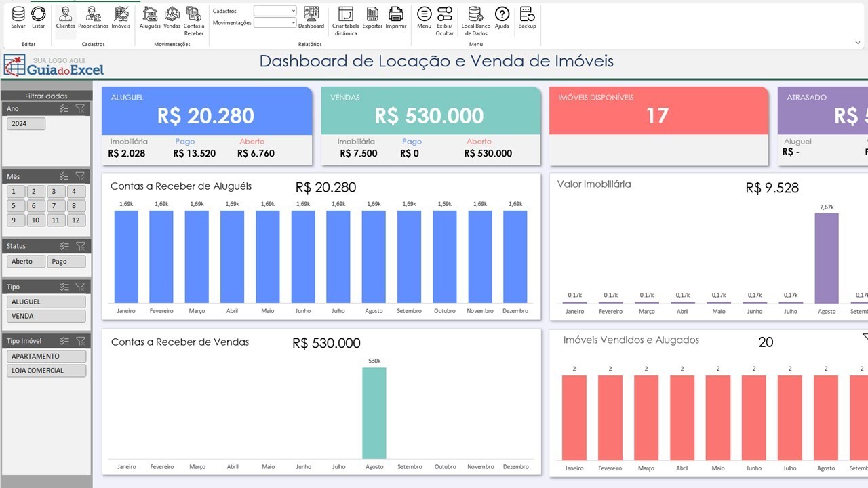Filter Status by Pago

click(66, 262)
